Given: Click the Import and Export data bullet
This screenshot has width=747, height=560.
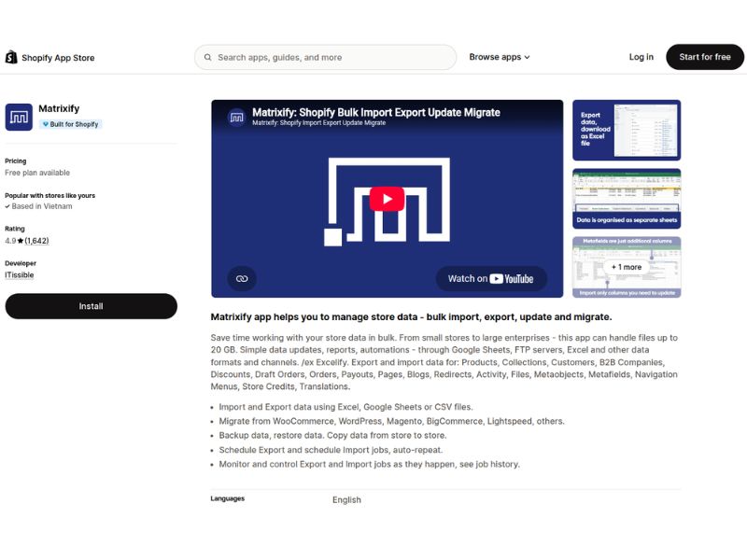Looking at the screenshot, I should pyautogui.click(x=345, y=407).
